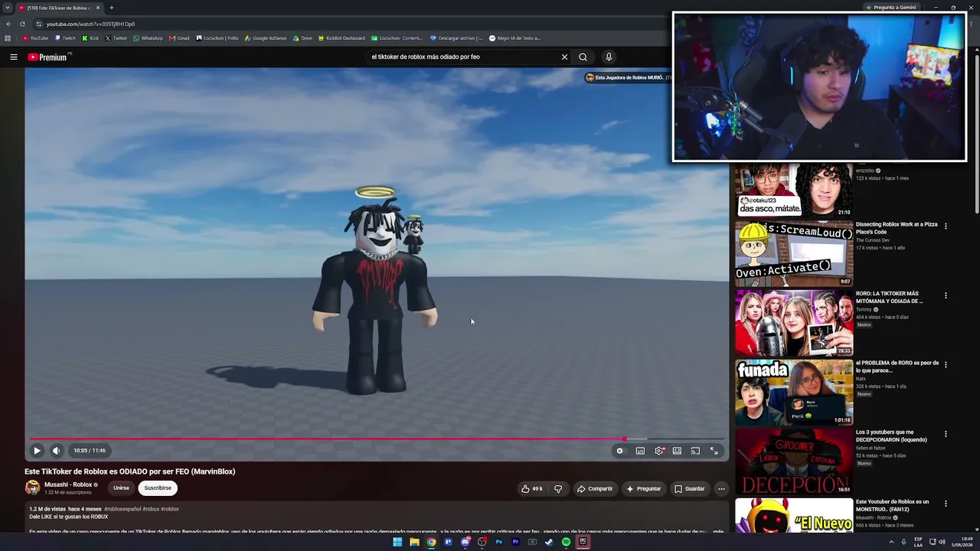
Task: Mute the video with the speaker icon
Action: point(56,451)
